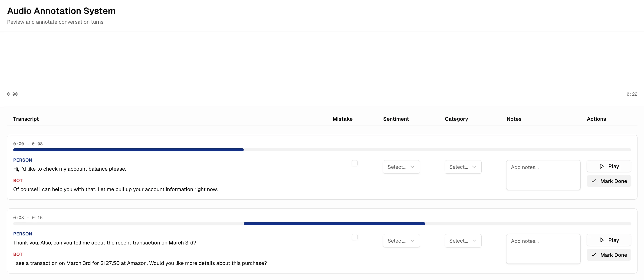Viewport: 644px width, 280px height.
Task: Open Category dropdown for the March 3rd turn
Action: [463, 241]
